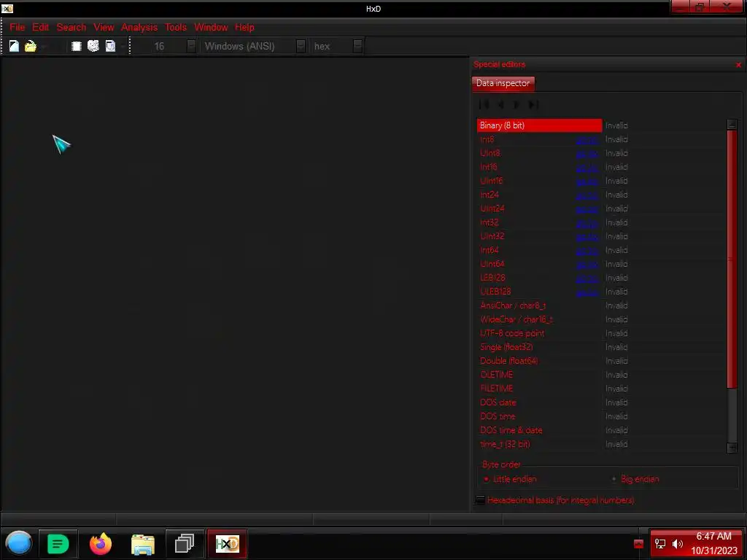
Task: Open the File menu
Action: tap(18, 27)
